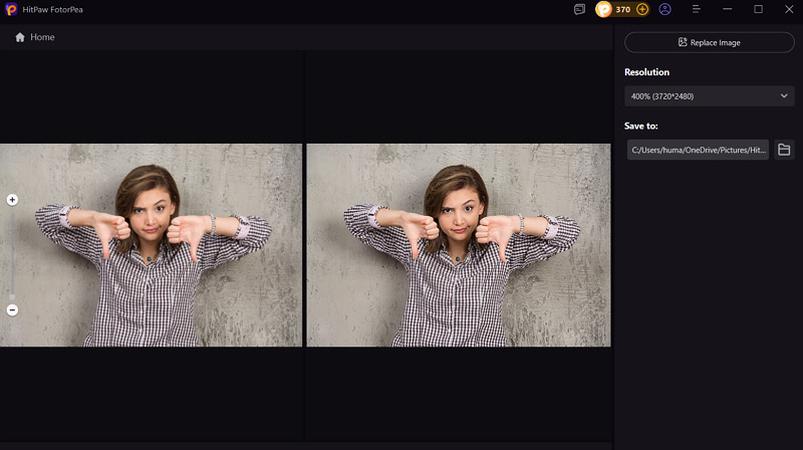803x450 pixels.
Task: Click the original image preview on the left
Action: 151,245
